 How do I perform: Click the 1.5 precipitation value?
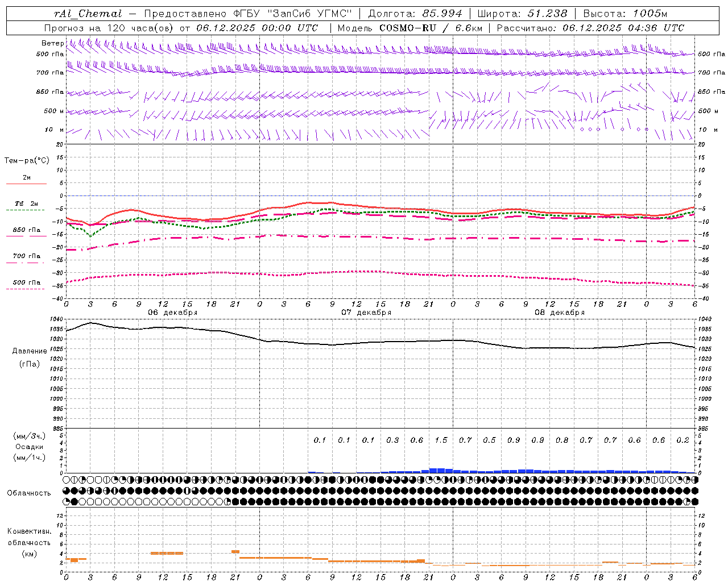coord(441,440)
